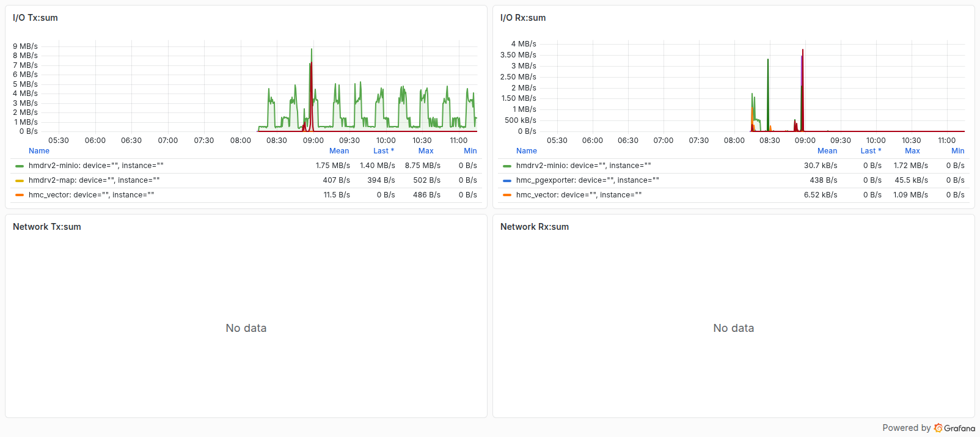The image size is (980, 437).
Task: Toggle hmc_pgexporter series in I/O Rx legend
Action: [588, 180]
